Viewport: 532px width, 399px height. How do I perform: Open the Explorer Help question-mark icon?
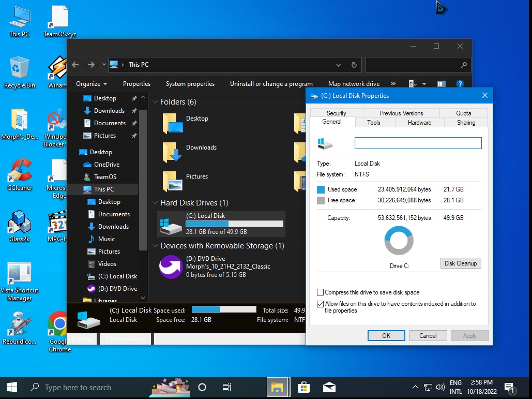click(x=460, y=84)
